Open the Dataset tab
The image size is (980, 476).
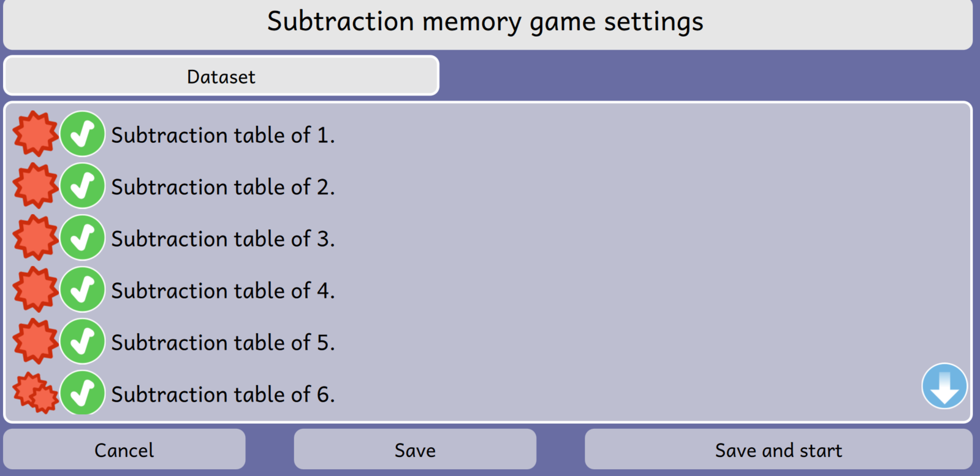[221, 76]
